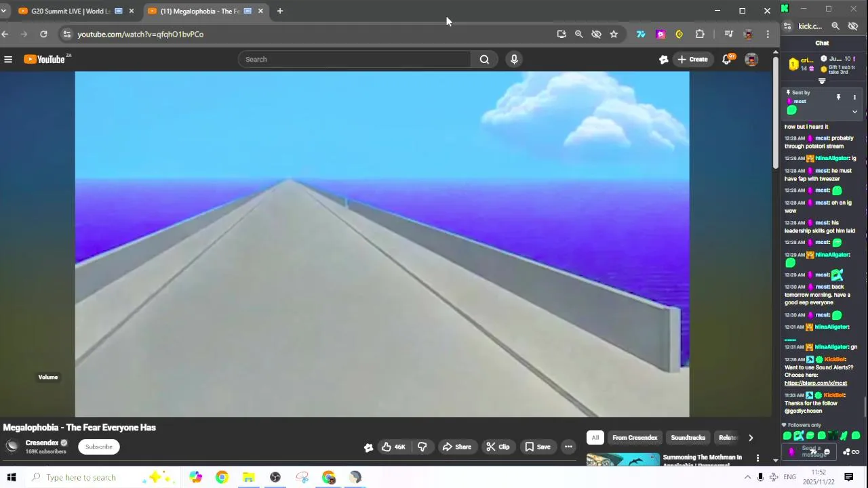Start voice search with the microphone icon
Viewport: 868px width, 488px height.
[x=514, y=60]
